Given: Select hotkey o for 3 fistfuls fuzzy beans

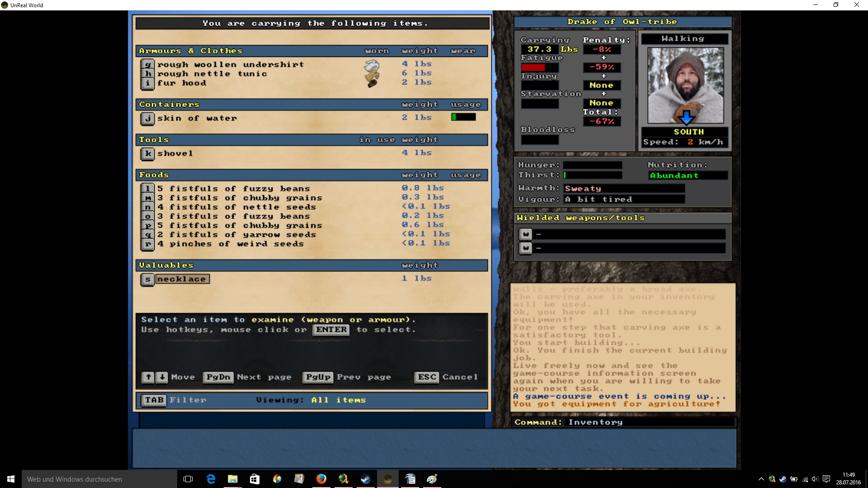Looking at the screenshot, I should [x=147, y=216].
